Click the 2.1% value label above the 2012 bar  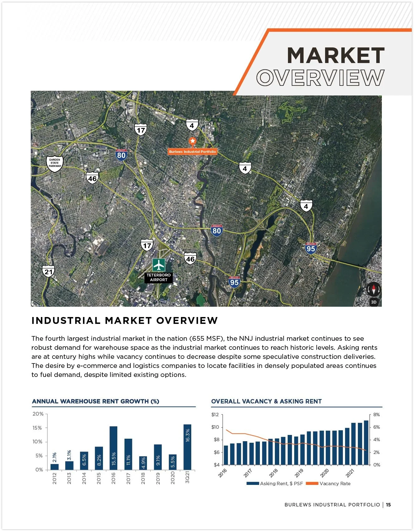pos(54,457)
